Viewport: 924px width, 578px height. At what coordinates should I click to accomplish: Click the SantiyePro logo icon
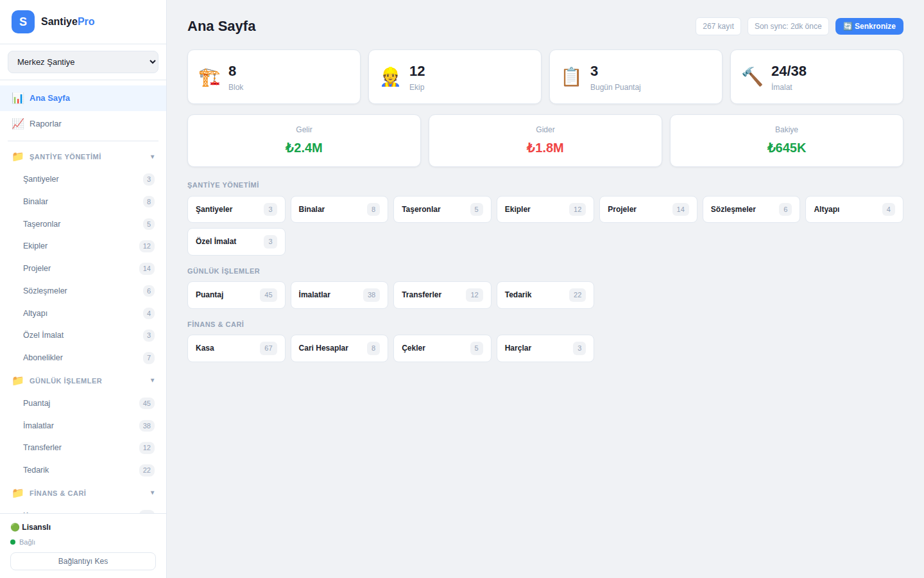coord(22,21)
